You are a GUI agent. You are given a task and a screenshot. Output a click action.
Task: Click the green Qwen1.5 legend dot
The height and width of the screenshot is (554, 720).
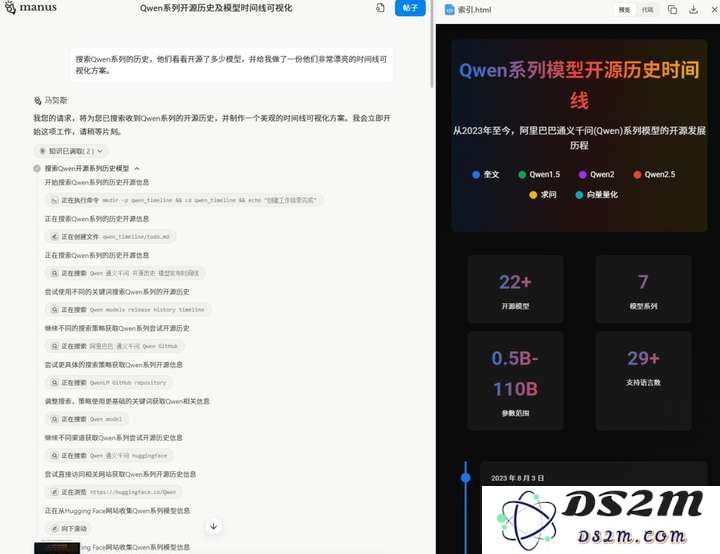pos(522,175)
